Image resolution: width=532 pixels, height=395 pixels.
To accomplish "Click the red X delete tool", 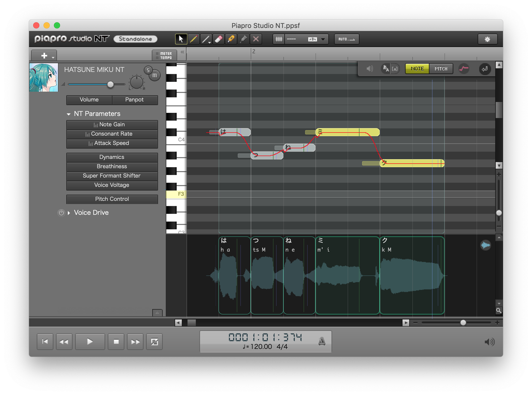I will pos(256,39).
